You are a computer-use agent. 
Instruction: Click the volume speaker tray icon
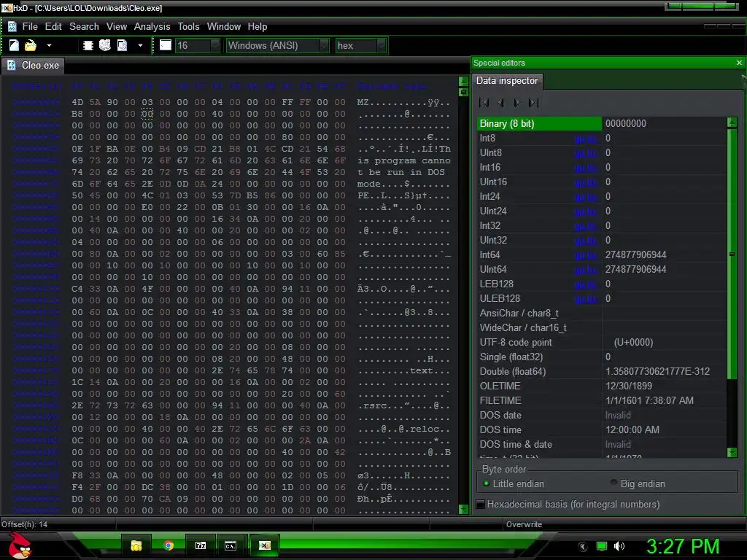(619, 546)
